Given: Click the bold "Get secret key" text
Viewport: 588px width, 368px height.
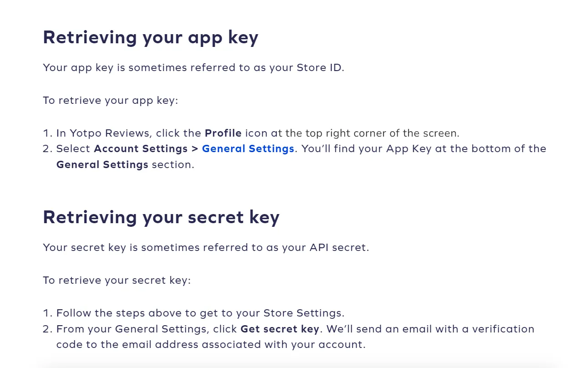Looking at the screenshot, I should [280, 329].
